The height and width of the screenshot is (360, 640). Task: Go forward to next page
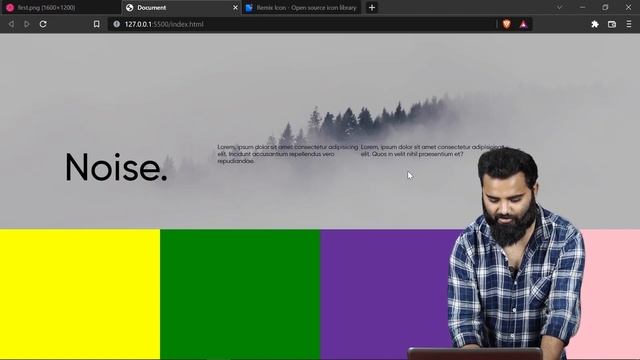point(27,24)
